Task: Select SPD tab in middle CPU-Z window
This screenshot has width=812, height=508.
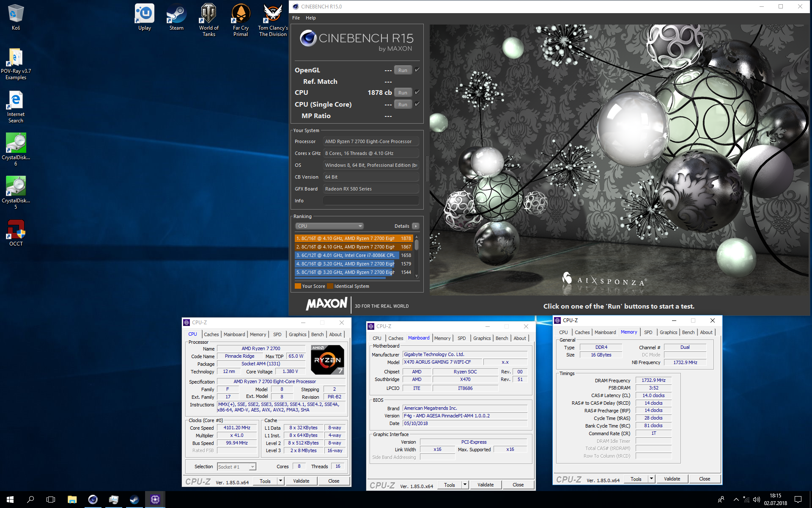Action: [x=462, y=338]
